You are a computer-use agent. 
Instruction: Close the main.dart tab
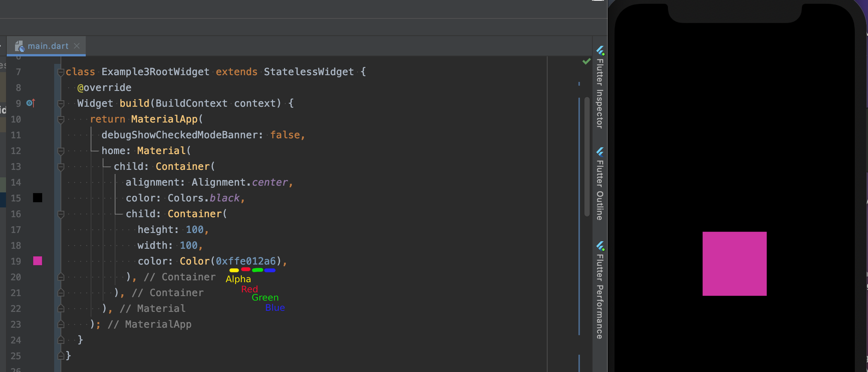(77, 46)
